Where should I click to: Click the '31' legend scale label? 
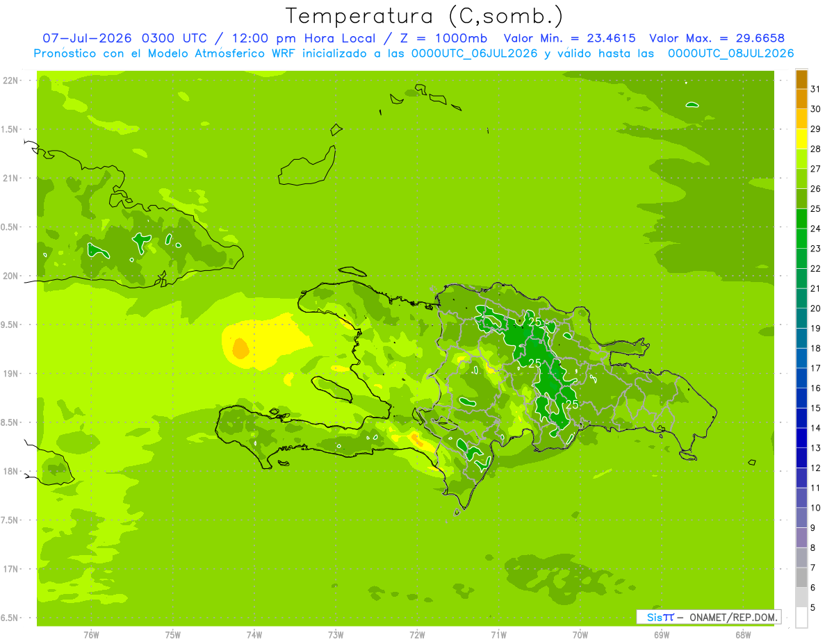coord(815,89)
